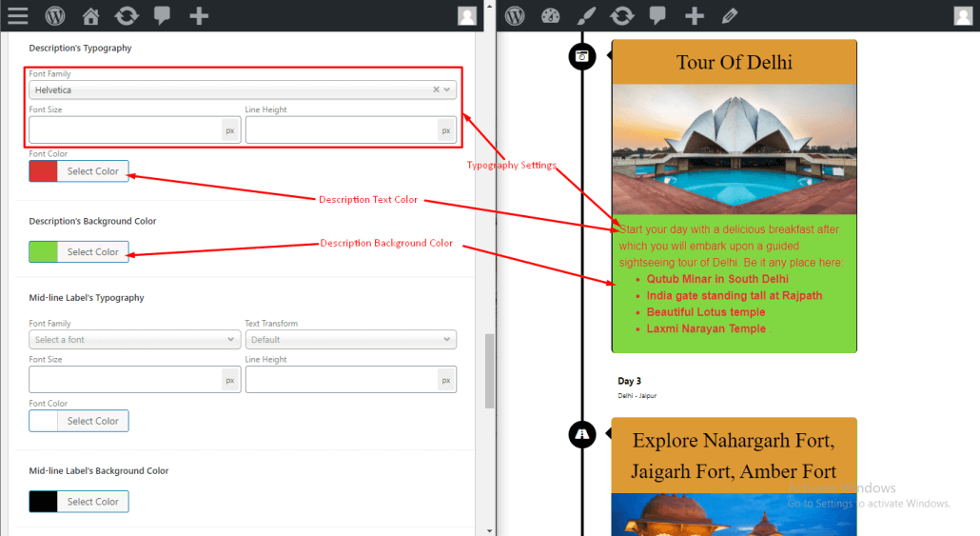Click Jaipur fort image thumbnail
The image size is (980, 536).
pyautogui.click(x=735, y=514)
